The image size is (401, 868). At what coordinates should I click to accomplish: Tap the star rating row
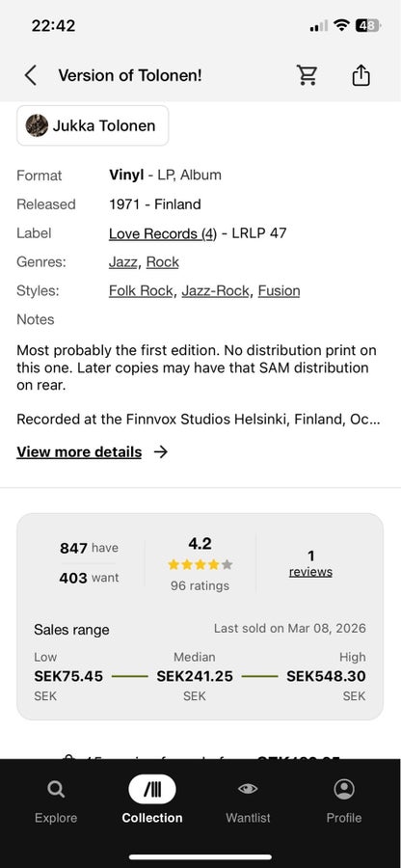[x=200, y=564]
